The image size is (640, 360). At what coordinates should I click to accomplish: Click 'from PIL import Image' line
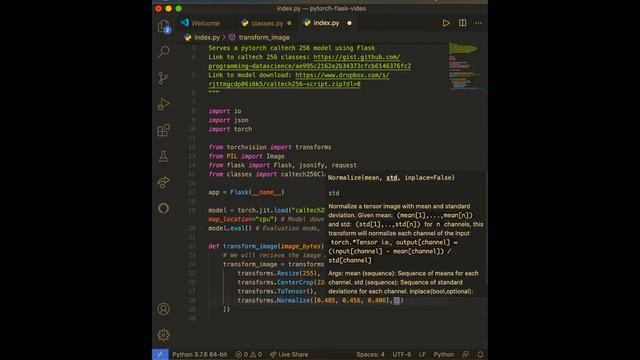coord(247,156)
